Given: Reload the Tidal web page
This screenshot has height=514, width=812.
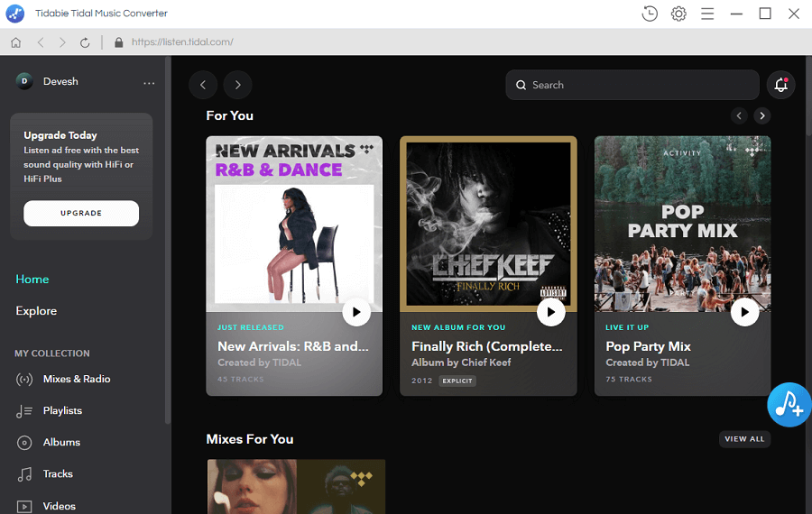Looking at the screenshot, I should pyautogui.click(x=85, y=42).
